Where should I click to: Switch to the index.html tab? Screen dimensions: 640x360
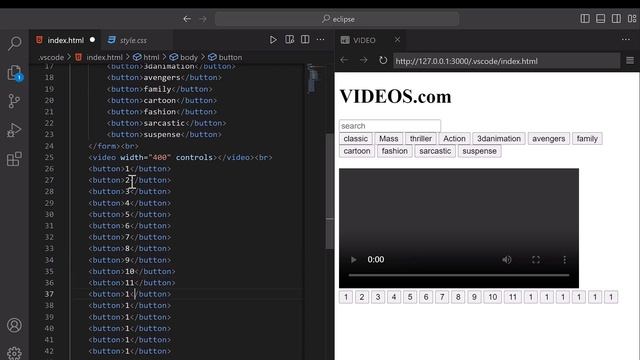pyautogui.click(x=65, y=40)
